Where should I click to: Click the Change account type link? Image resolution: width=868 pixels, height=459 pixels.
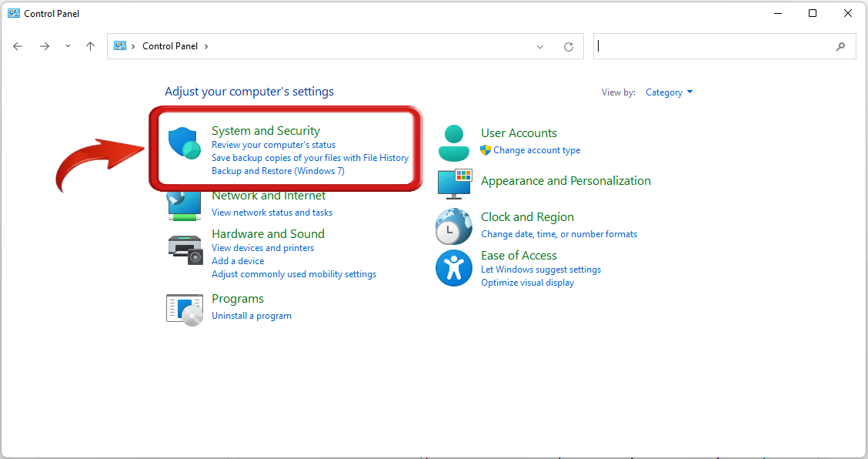pos(537,150)
